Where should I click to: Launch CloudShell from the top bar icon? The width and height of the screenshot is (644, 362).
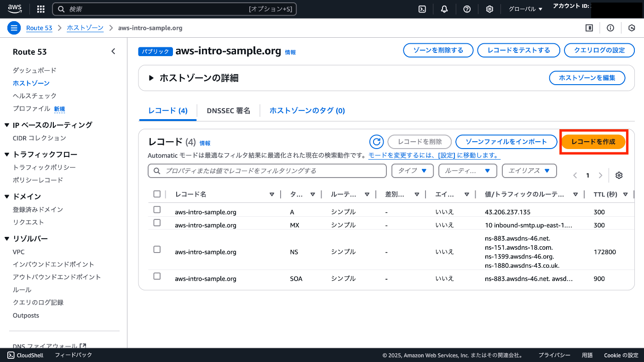(x=422, y=9)
